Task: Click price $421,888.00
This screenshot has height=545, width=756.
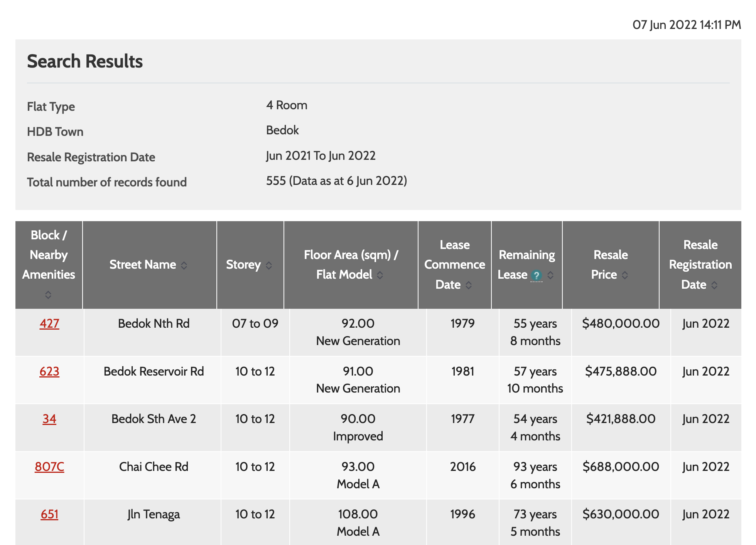Action: (621, 419)
